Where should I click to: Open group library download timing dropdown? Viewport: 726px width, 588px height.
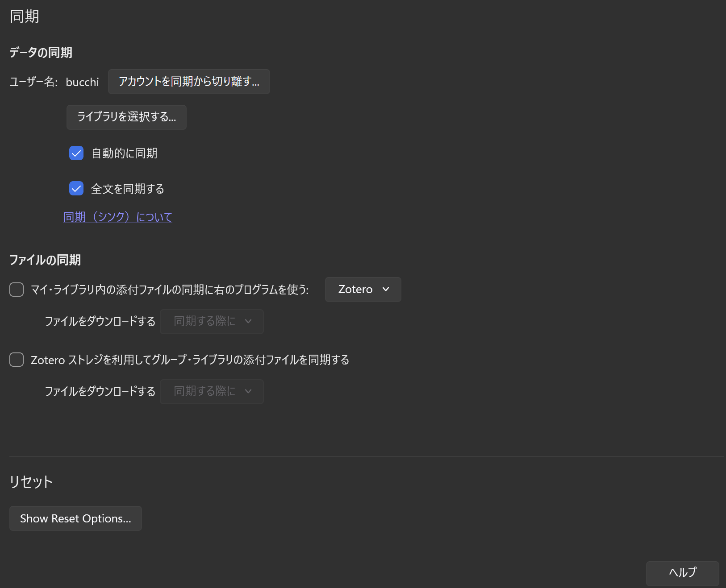[x=212, y=392]
